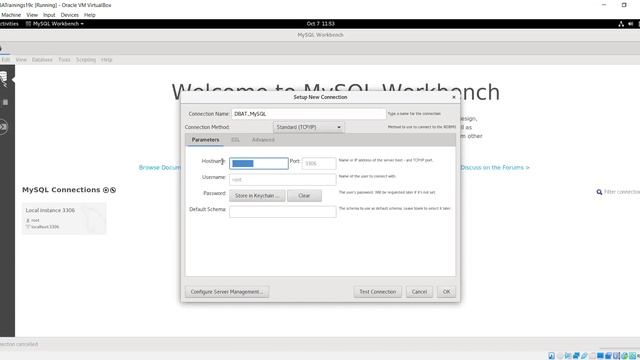Click the Username field

point(283,180)
